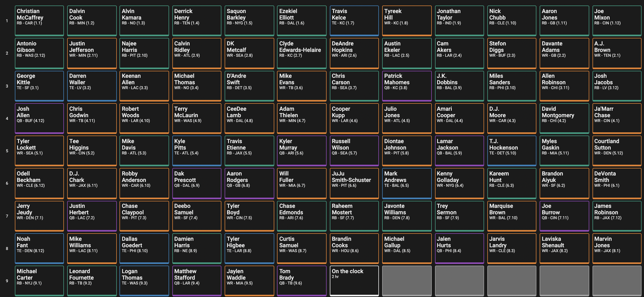Open the Kyle Pitts TE card
644x297 pixels.
[197, 151]
